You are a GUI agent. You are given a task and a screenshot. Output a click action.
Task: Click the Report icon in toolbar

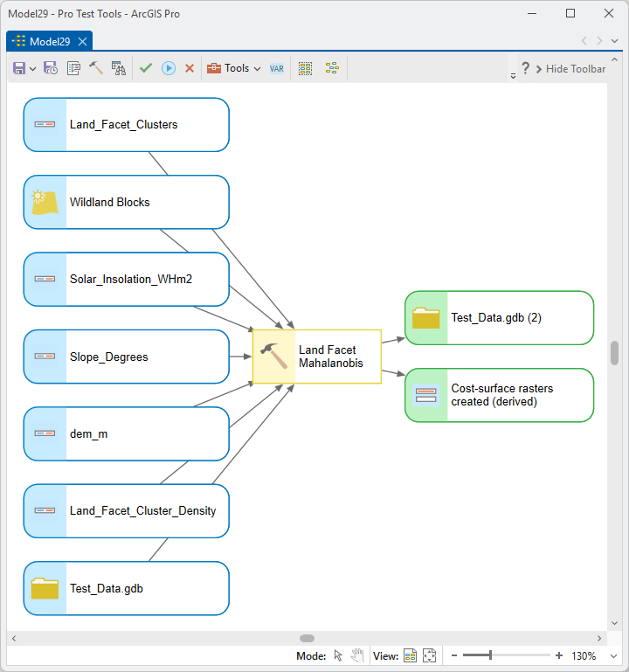coord(119,68)
